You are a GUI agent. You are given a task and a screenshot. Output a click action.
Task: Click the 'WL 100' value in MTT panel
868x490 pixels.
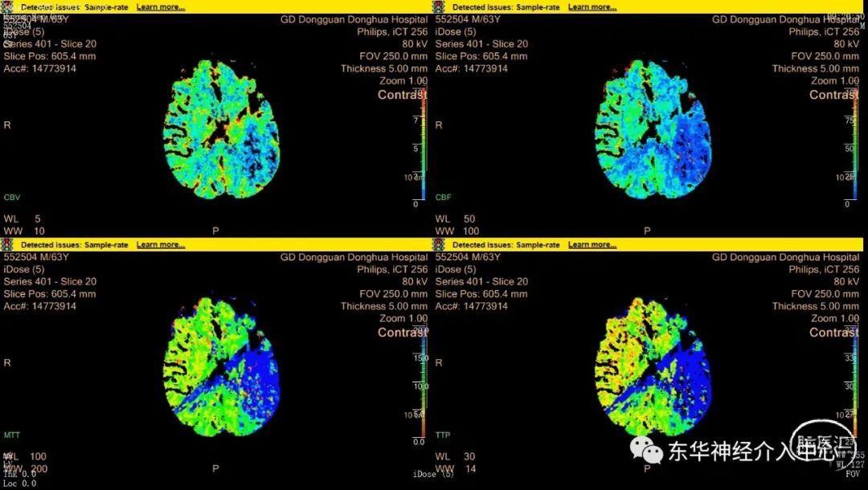(x=25, y=457)
